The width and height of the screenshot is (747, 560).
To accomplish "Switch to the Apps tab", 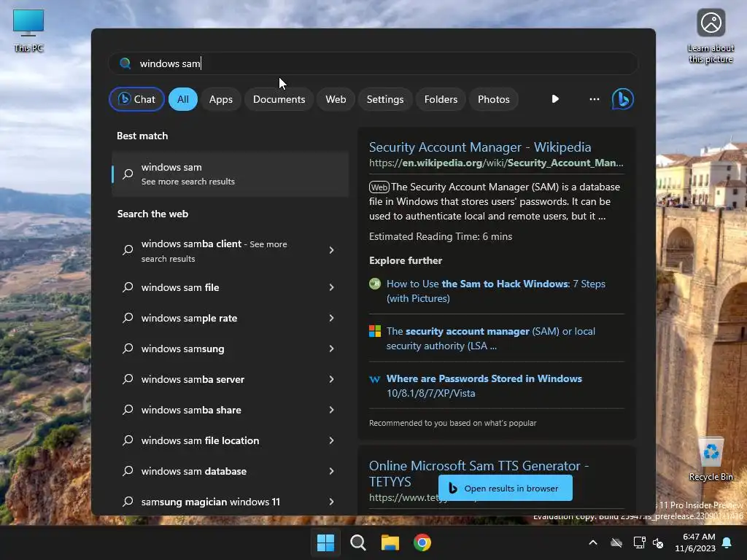I will tap(220, 99).
